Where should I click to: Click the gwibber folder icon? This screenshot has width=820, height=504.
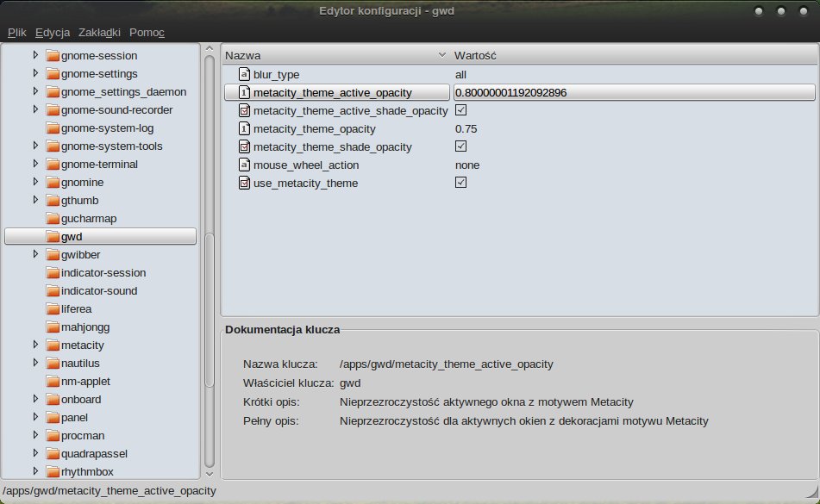pos(53,255)
